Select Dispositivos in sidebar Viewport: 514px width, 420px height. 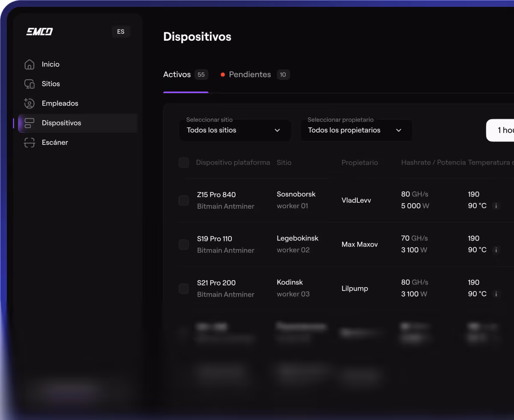pos(77,123)
